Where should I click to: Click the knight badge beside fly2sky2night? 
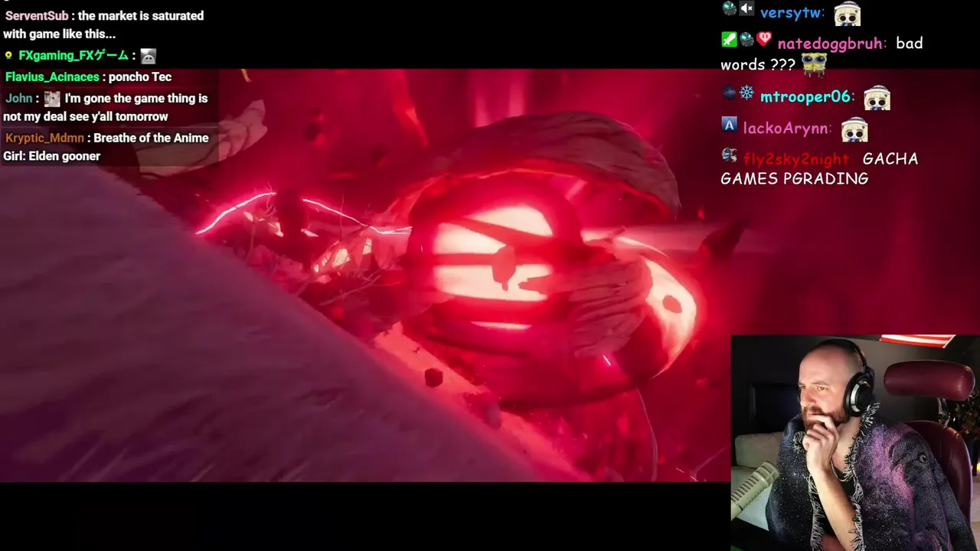point(729,155)
